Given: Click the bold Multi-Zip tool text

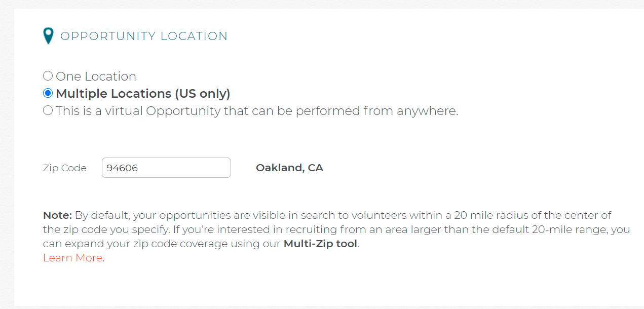Looking at the screenshot, I should tap(320, 244).
